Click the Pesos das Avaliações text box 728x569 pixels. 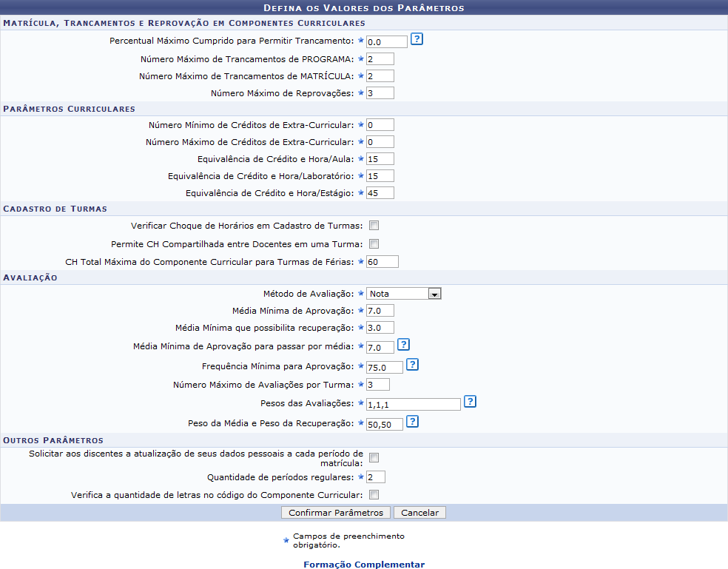[413, 405]
